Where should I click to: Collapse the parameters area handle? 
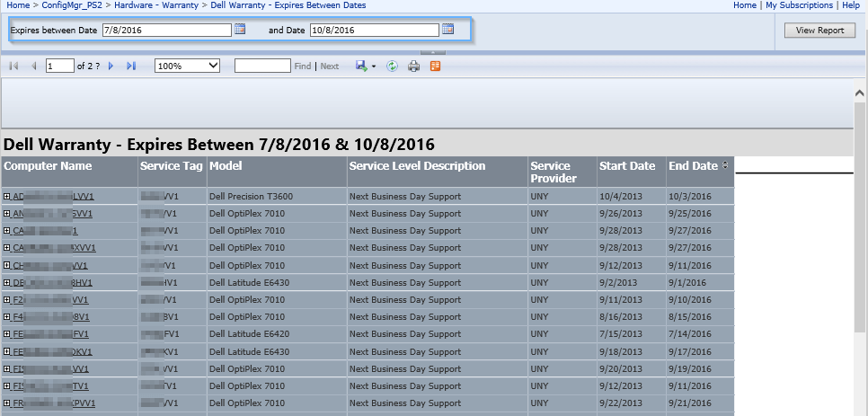tap(433, 52)
